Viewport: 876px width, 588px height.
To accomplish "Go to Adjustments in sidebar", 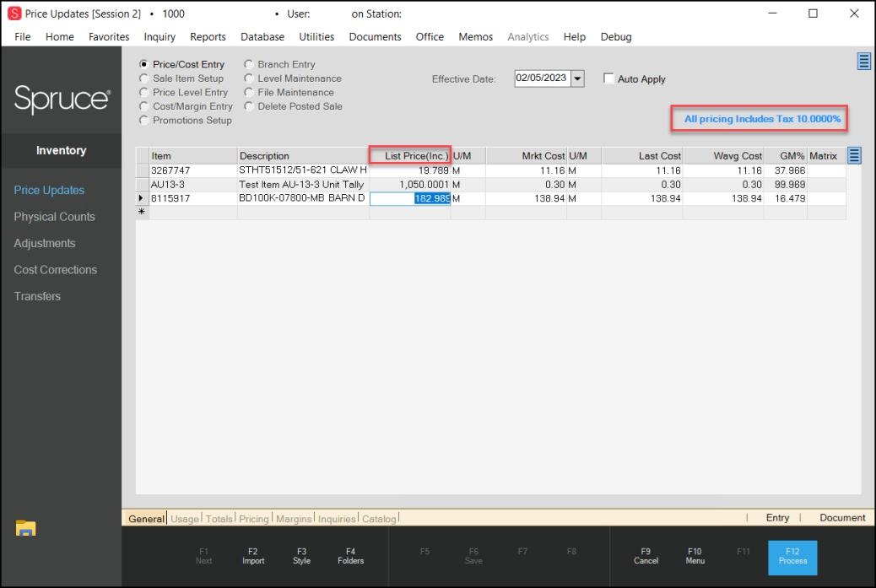I will point(45,244).
